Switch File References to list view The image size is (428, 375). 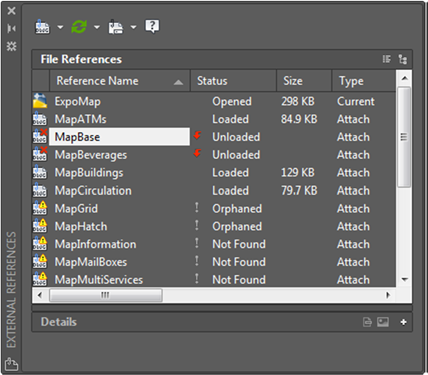click(387, 59)
